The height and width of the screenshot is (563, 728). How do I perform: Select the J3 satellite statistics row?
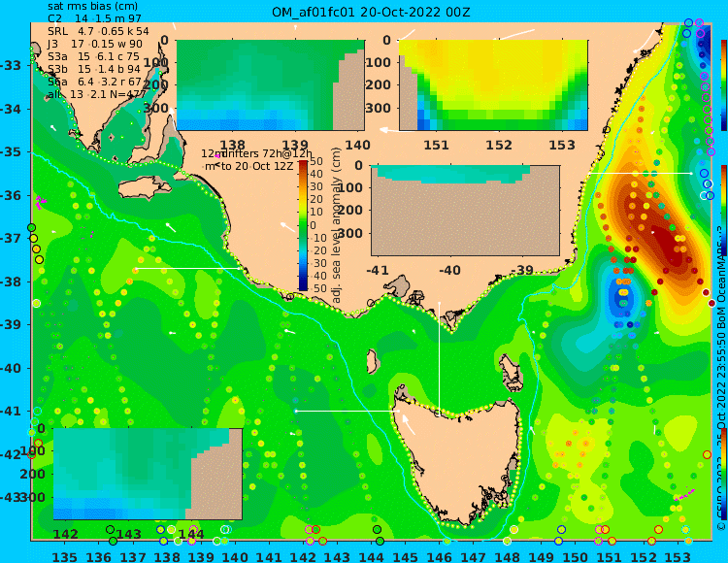click(95, 44)
